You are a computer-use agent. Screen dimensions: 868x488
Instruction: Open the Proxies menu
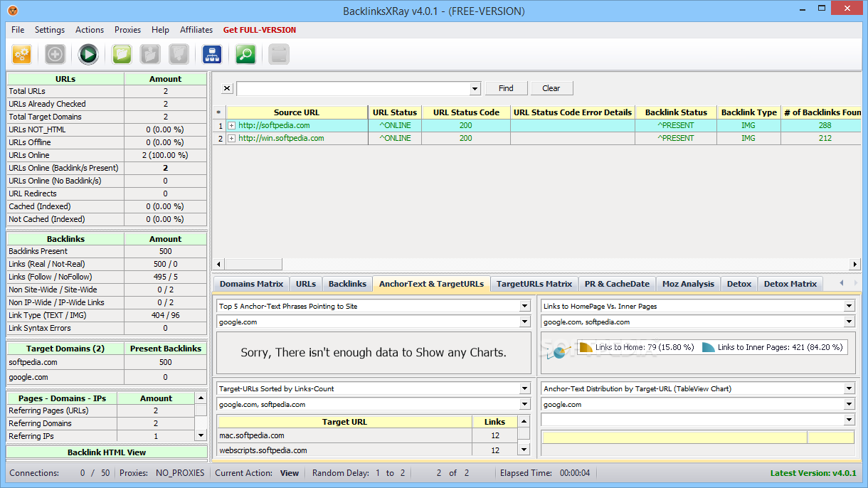click(x=128, y=30)
